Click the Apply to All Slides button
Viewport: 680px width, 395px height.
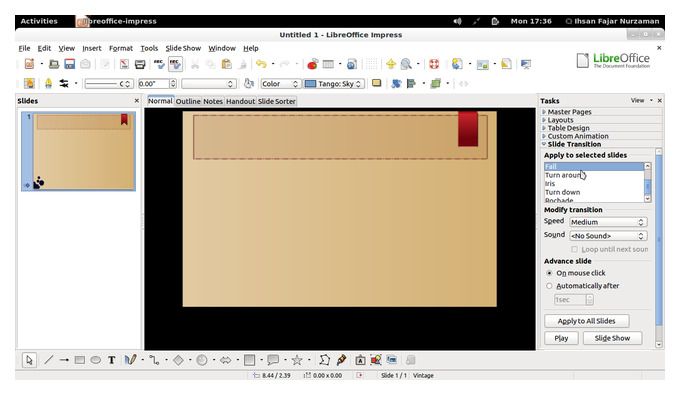tap(586, 321)
